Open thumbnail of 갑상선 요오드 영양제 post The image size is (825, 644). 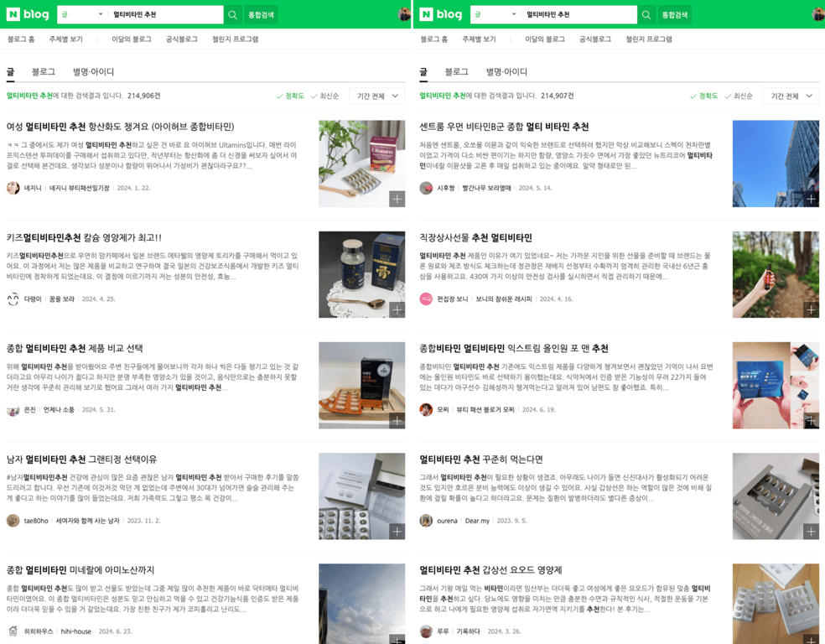pyautogui.click(x=776, y=604)
